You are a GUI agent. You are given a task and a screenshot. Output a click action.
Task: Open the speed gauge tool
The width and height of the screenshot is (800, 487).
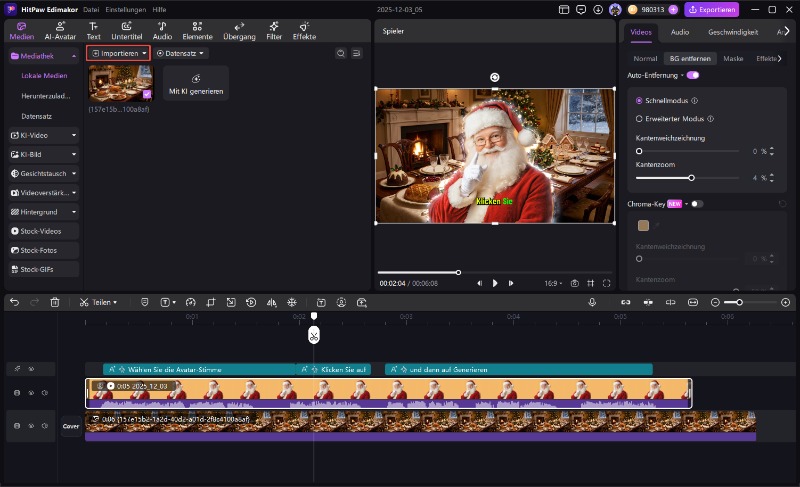190,302
